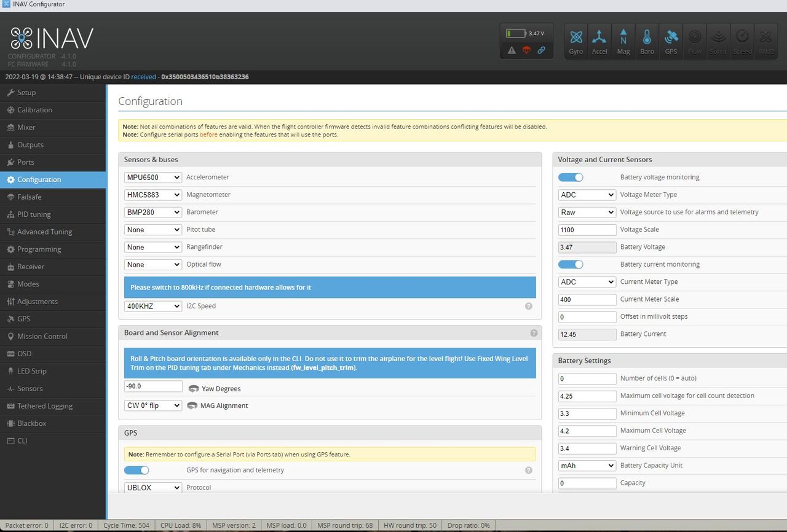Image resolution: width=787 pixels, height=532 pixels.
Task: Open the Barometer BMP280 dropdown
Action: [153, 212]
